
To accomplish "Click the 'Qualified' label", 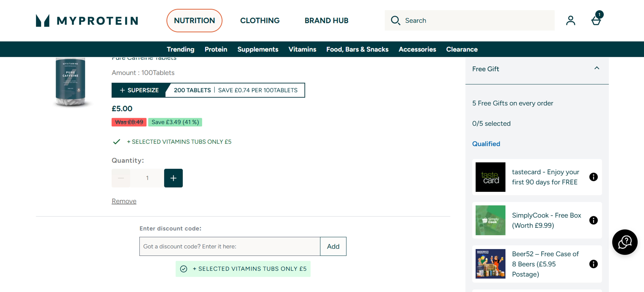I will coord(486,144).
